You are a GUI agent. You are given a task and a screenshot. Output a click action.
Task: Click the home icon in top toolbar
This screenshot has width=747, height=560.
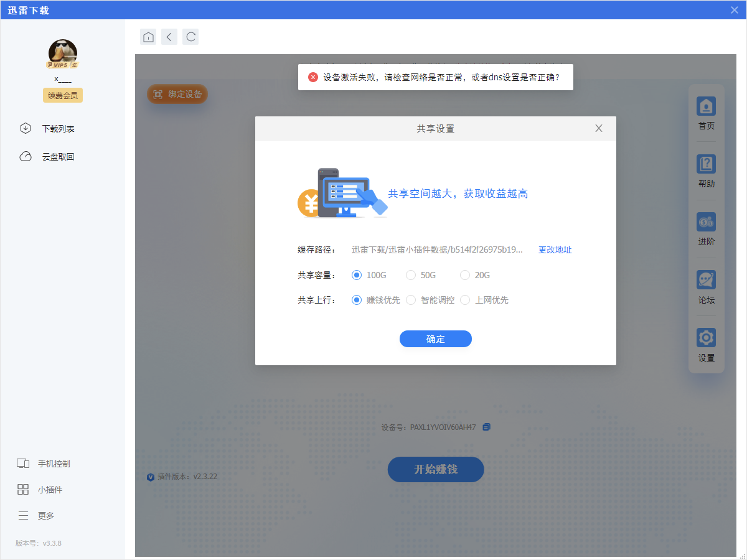click(x=148, y=37)
